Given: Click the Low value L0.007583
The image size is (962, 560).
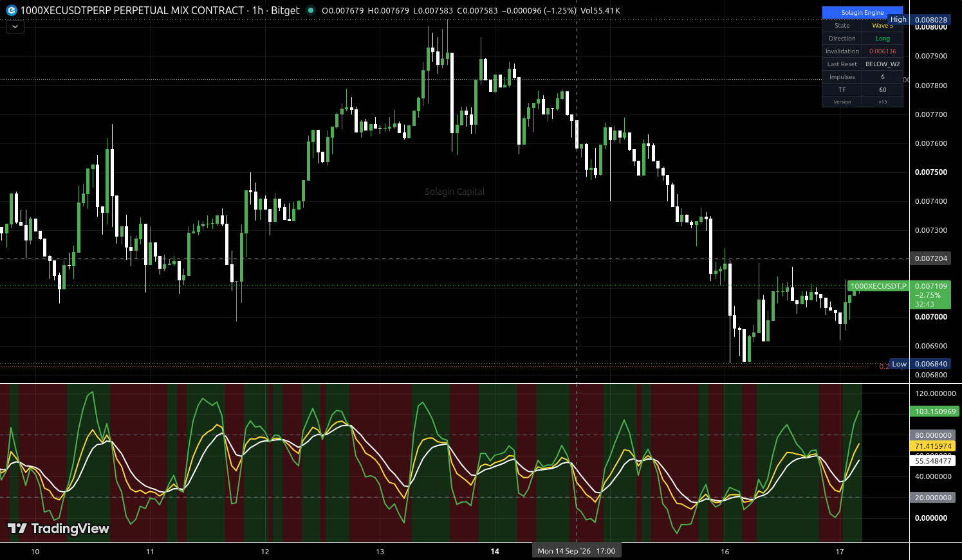Looking at the screenshot, I should tap(433, 10).
